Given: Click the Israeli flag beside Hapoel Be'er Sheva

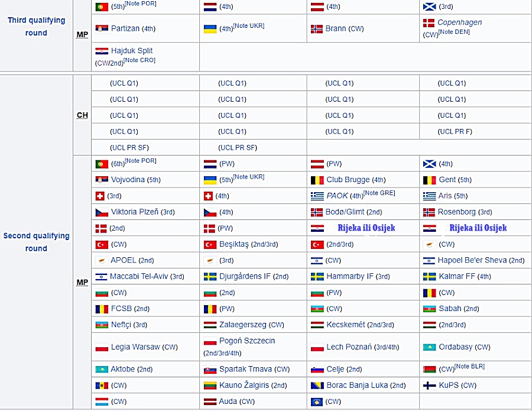Looking at the screenshot, I should 429,261.
